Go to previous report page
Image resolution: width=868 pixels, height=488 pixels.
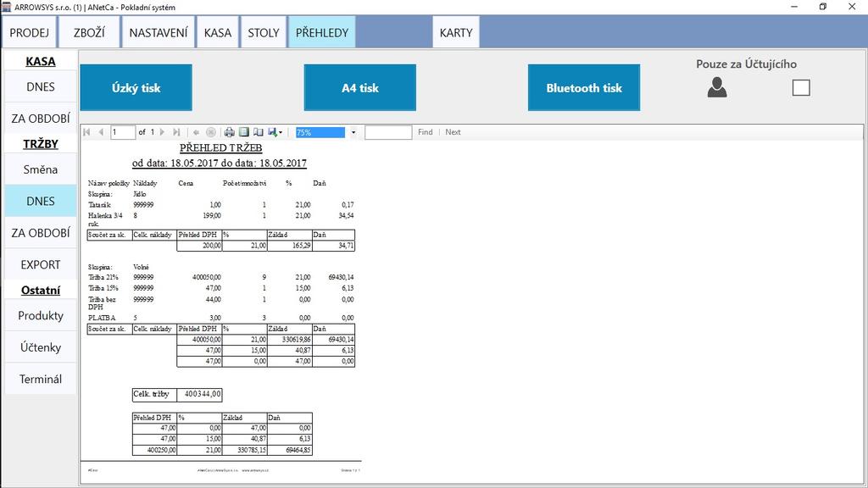(x=101, y=132)
